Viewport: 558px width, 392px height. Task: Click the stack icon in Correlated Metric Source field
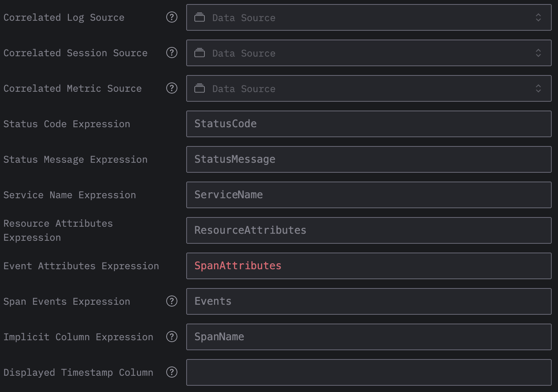pos(200,88)
